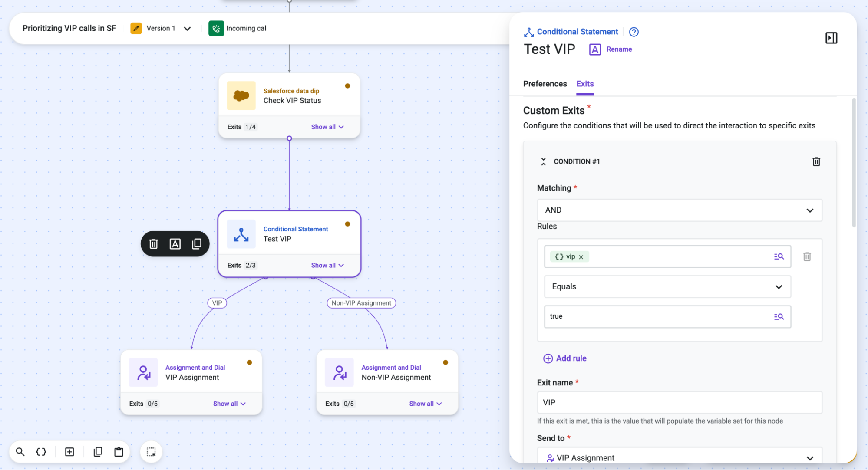This screenshot has width=868, height=470.
Task: Click the Exit name input field
Action: click(679, 402)
